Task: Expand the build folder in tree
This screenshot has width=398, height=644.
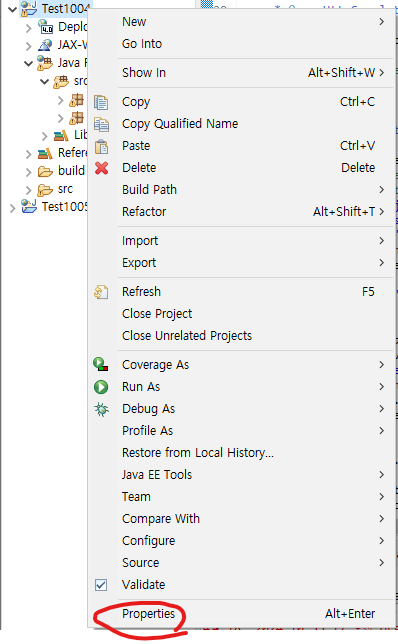Action: coord(28,171)
